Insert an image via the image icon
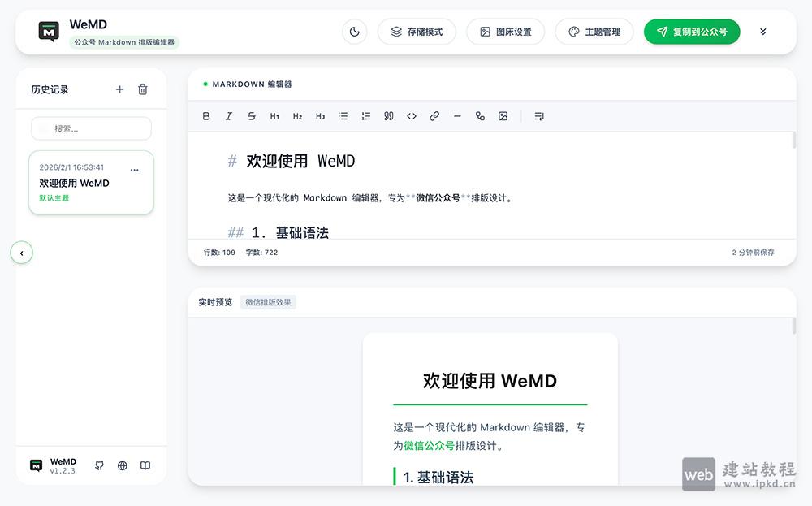Screen dimensions: 812x506 (x=503, y=115)
